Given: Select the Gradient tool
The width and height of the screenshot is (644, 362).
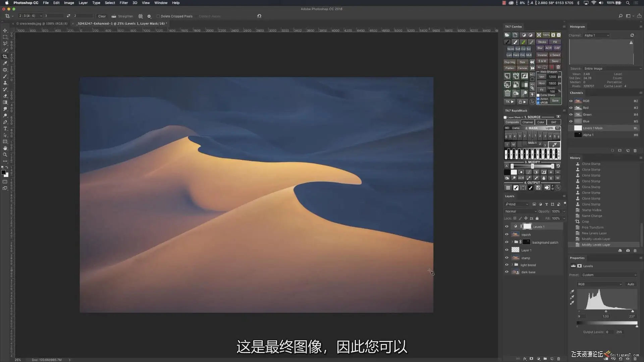Looking at the screenshot, I should [x=5, y=103].
